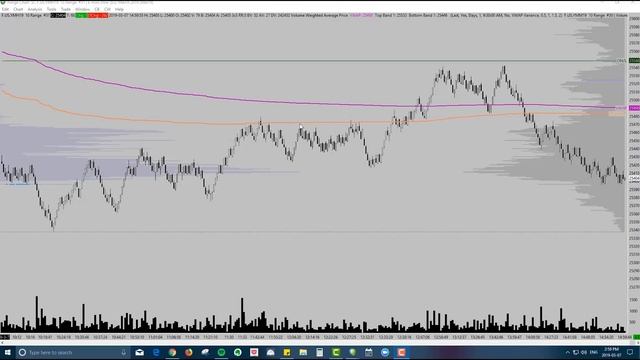The width and height of the screenshot is (640, 360).
Task: Open the Trade menu
Action: pyautogui.click(x=66, y=9)
